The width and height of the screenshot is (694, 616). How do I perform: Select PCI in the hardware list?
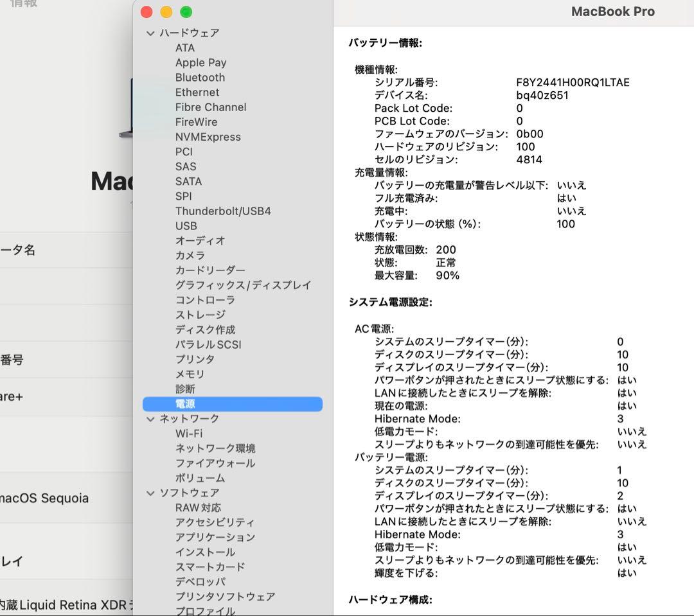184,152
